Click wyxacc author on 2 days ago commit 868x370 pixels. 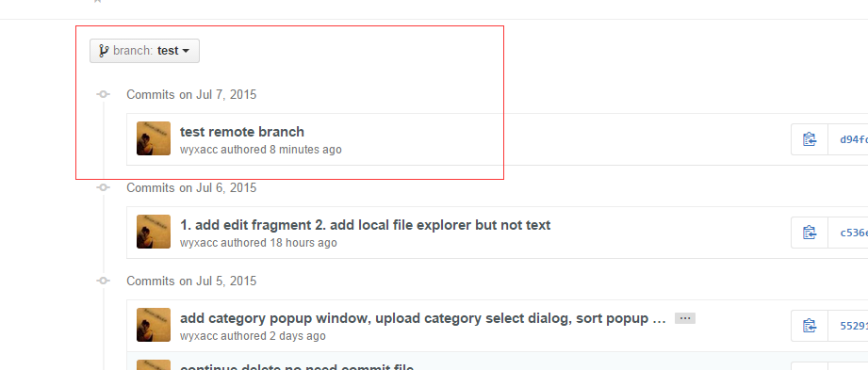[199, 336]
